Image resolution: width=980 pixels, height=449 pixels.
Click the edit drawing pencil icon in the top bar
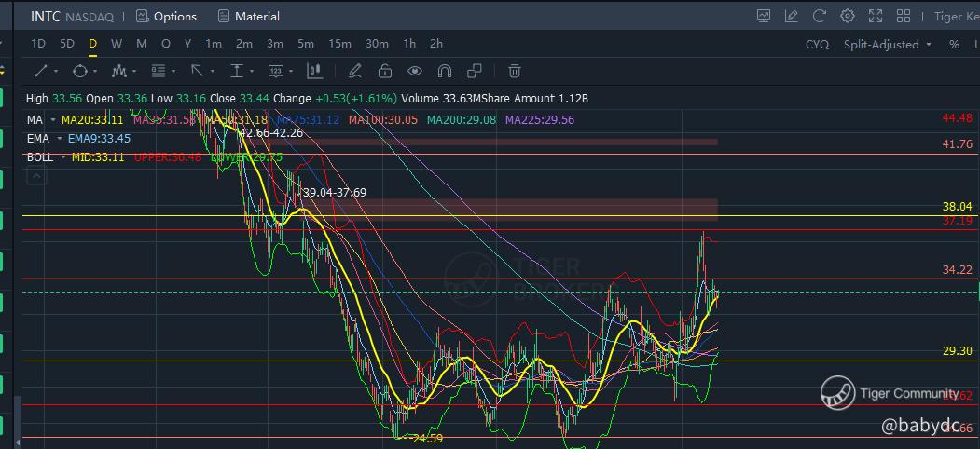[792, 16]
